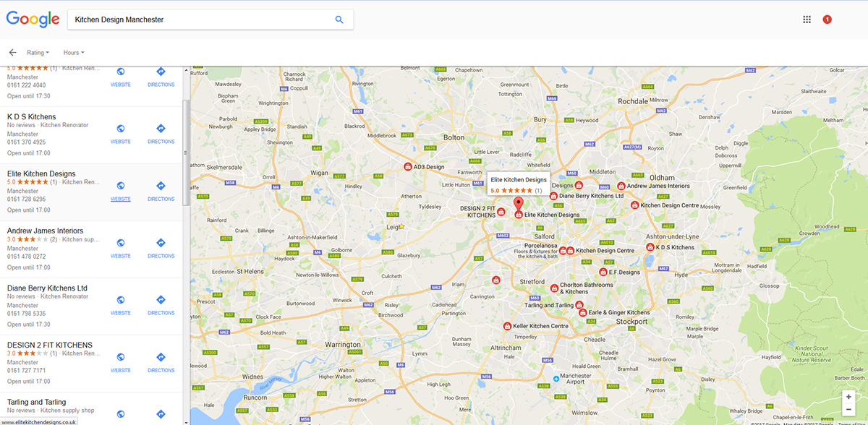The height and width of the screenshot is (425, 868).
Task: Click the Google logo
Action: 33,20
